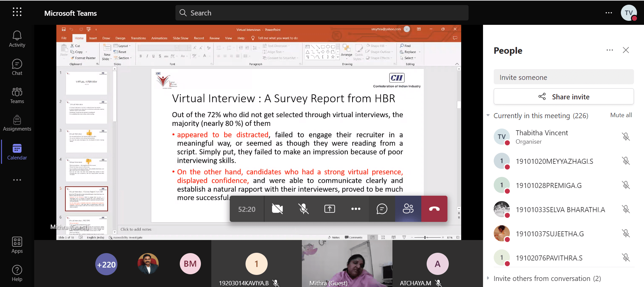
Task: Open Assignments in the left rail
Action: (x=17, y=123)
